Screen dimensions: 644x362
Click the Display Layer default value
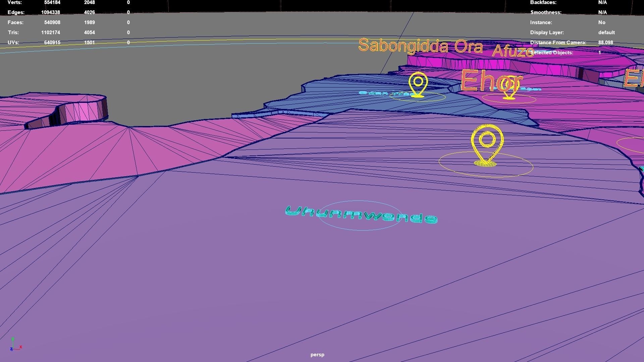(606, 33)
